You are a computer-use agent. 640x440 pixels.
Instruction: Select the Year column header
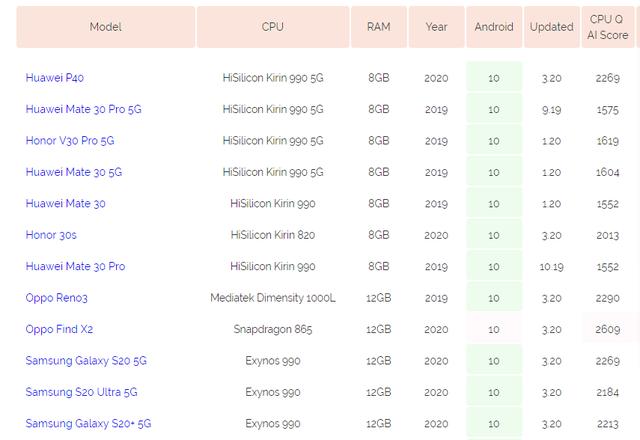pos(436,27)
